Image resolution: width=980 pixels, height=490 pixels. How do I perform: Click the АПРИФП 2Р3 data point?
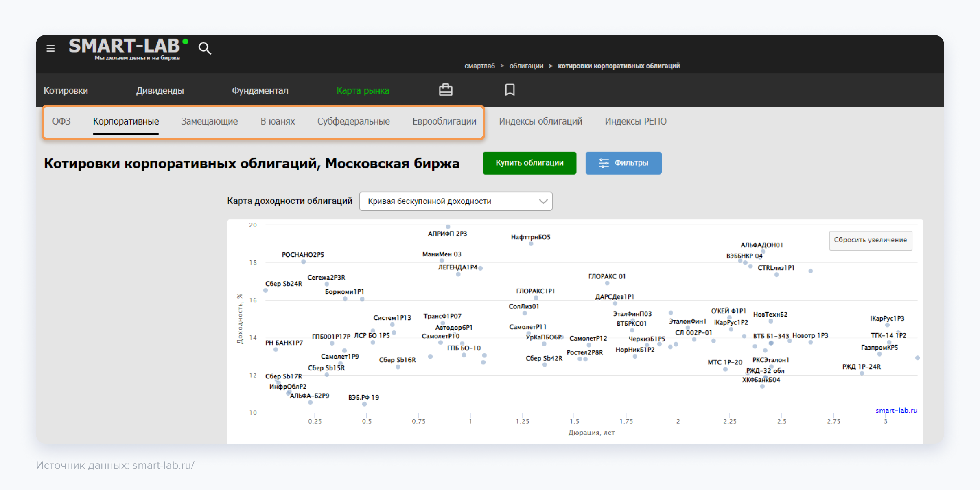coord(448,227)
